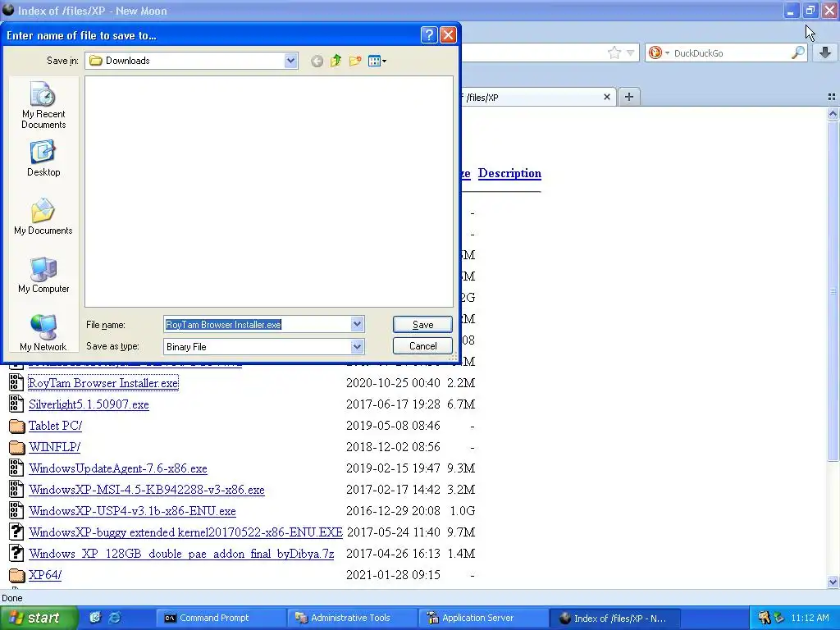The width and height of the screenshot is (840, 630).
Task: Click page scrollbar down arrow
Action: click(x=833, y=582)
